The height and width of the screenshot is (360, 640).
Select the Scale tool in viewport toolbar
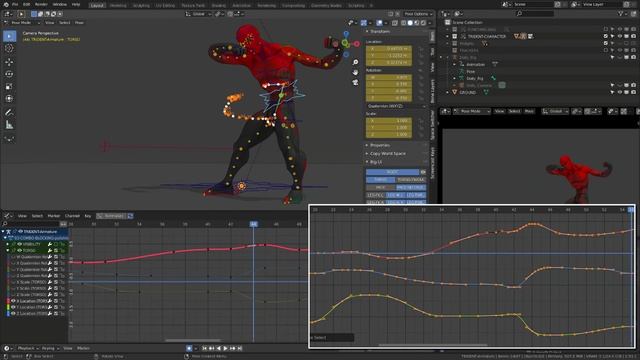tap(9, 87)
